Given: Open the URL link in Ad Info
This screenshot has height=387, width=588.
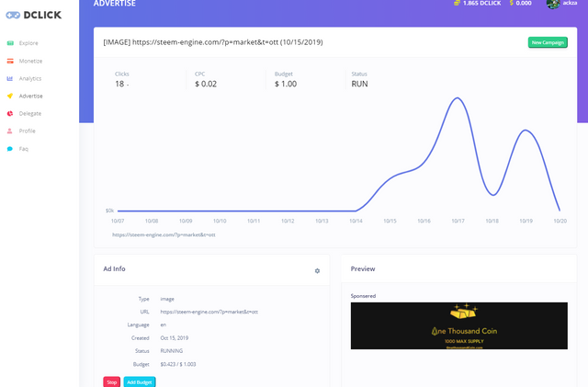Looking at the screenshot, I should coord(209,312).
